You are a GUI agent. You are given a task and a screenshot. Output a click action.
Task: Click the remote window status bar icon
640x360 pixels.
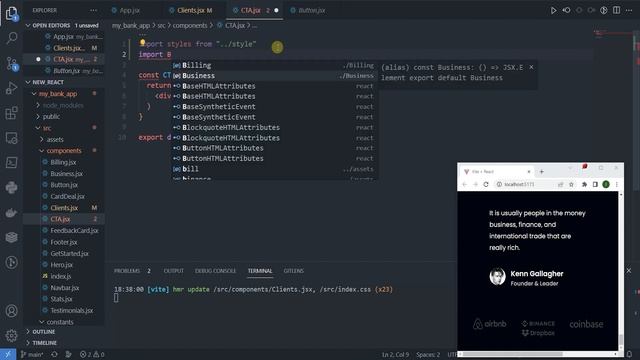coord(8,354)
